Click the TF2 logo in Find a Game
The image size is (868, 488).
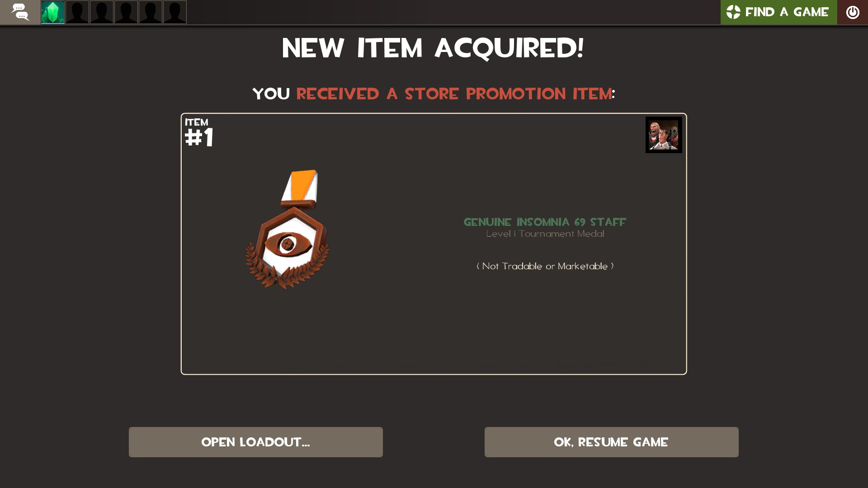(x=733, y=12)
